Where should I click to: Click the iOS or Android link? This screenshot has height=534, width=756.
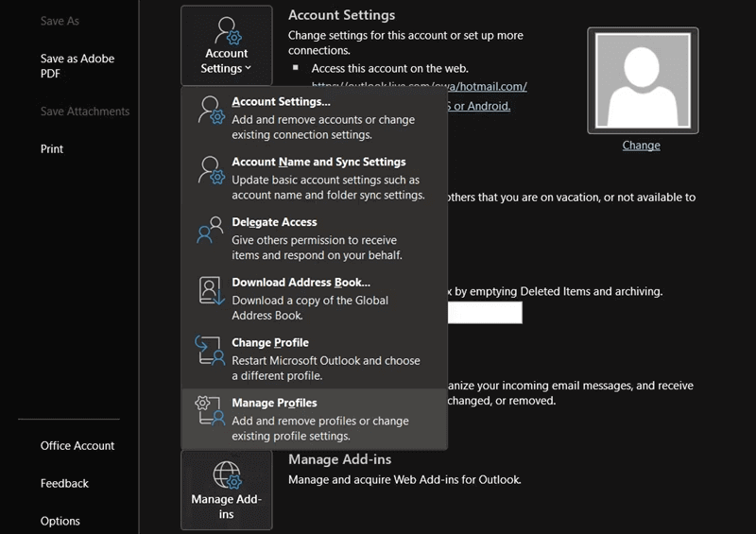480,106
